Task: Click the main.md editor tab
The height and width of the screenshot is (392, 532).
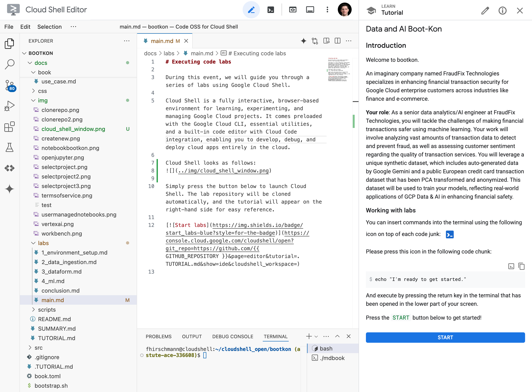Action: 165,41
